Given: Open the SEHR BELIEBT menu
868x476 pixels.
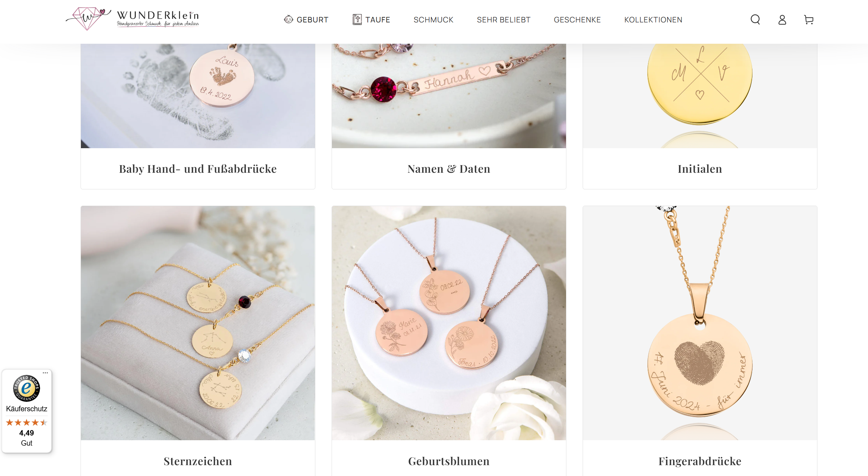Looking at the screenshot, I should point(503,20).
